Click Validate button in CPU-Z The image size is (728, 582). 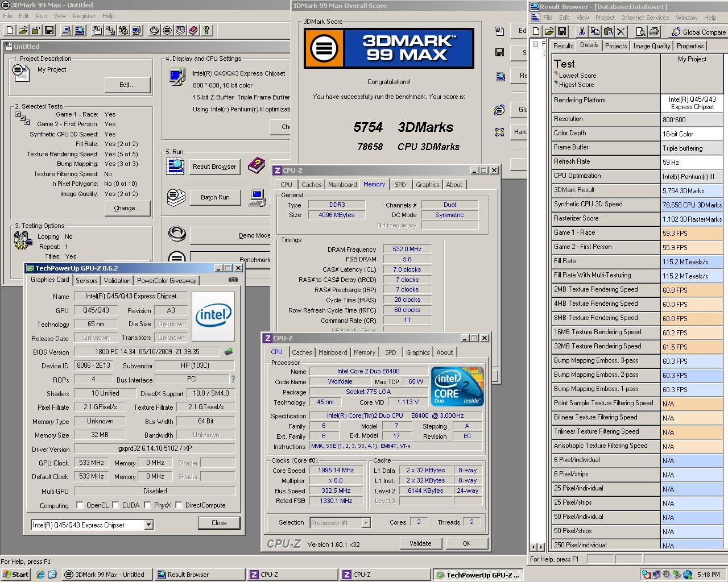(420, 543)
